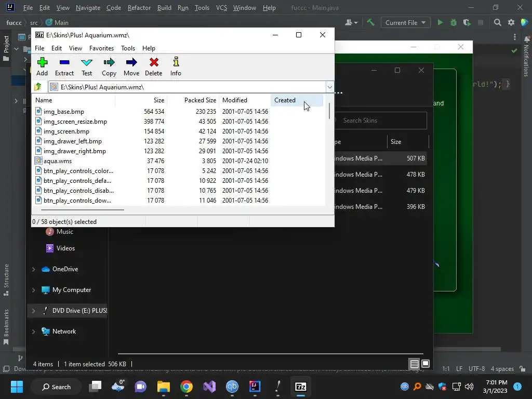Viewport: 532px width, 399px height.
Task: Open IntelliJ settings gear icon
Action: 511,23
